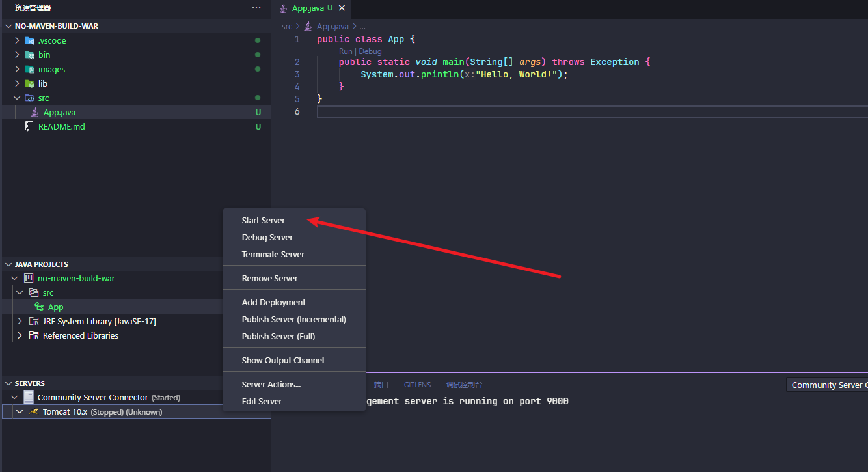This screenshot has width=868, height=472.
Task: Click the explorer panel more actions ellipsis
Action: [256, 8]
